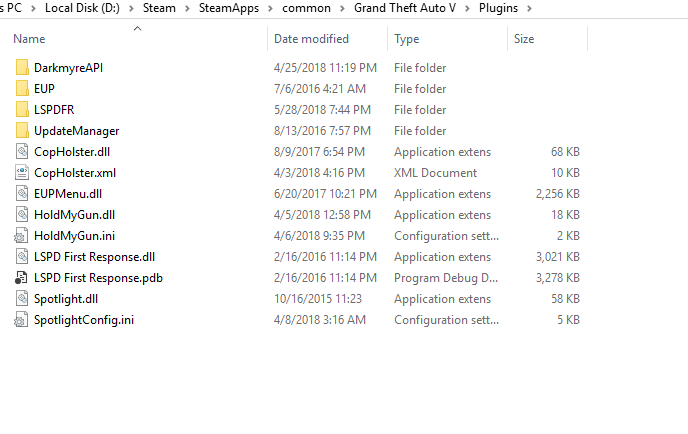The width and height of the screenshot is (688, 434).
Task: Expand the chevron after Plugins in breadcrumb
Action: (x=529, y=8)
